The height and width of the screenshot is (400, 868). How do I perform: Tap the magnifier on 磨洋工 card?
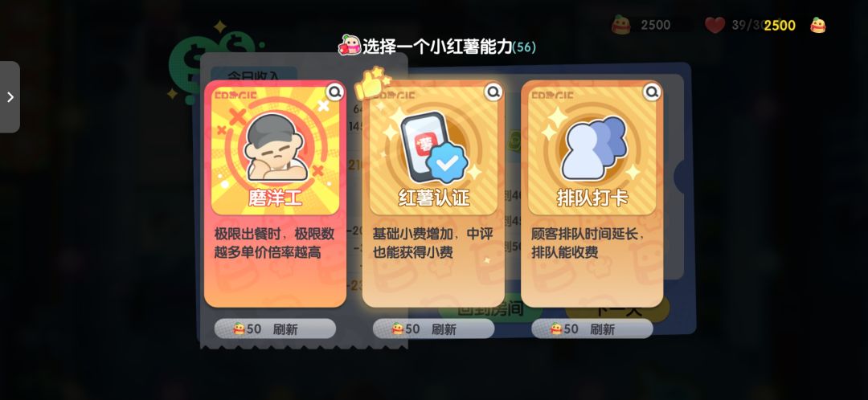(335, 92)
